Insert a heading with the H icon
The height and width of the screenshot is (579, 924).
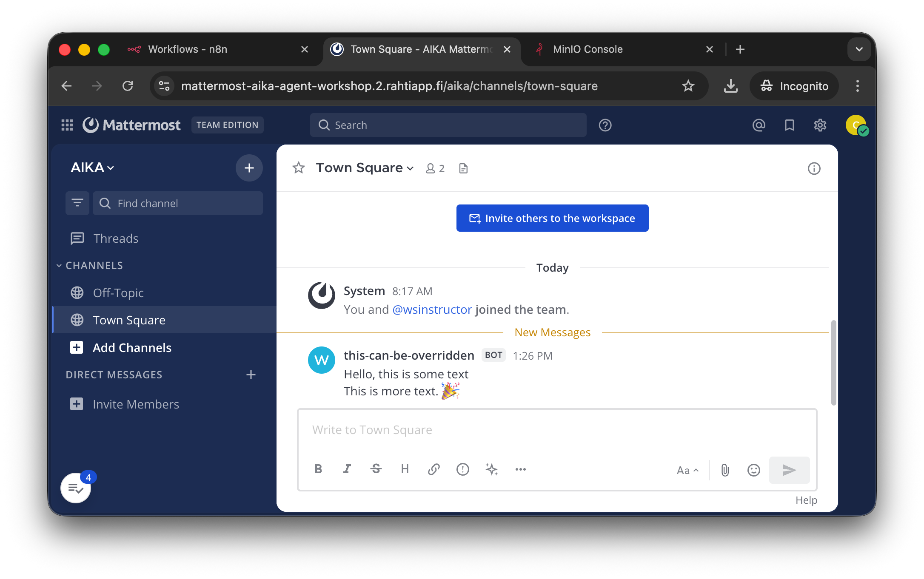(405, 469)
